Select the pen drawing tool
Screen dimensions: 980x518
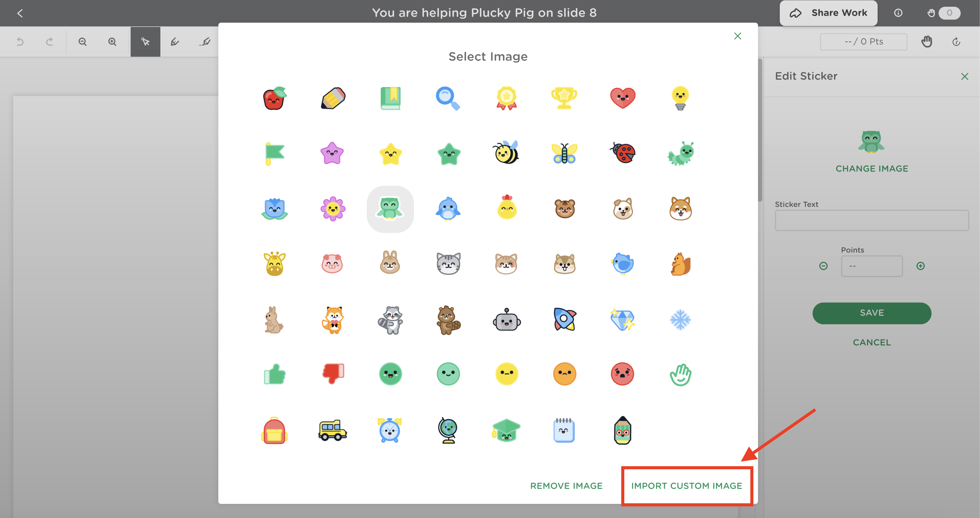click(x=175, y=41)
